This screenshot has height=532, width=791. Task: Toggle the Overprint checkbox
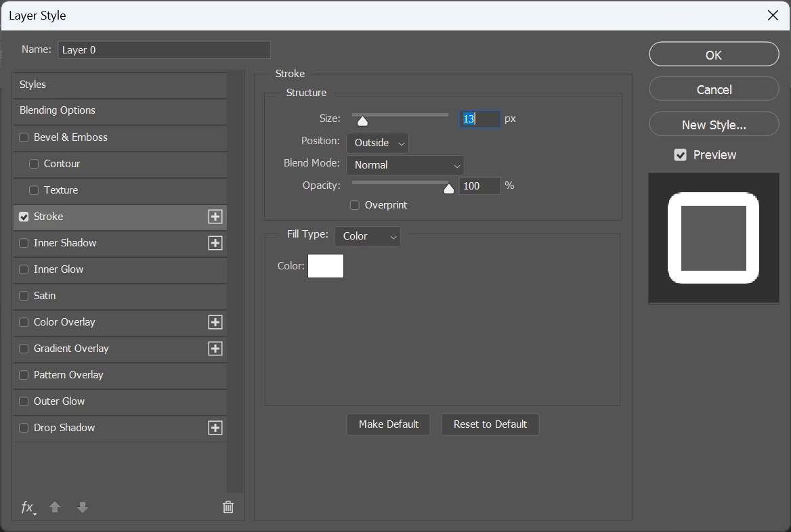(355, 205)
